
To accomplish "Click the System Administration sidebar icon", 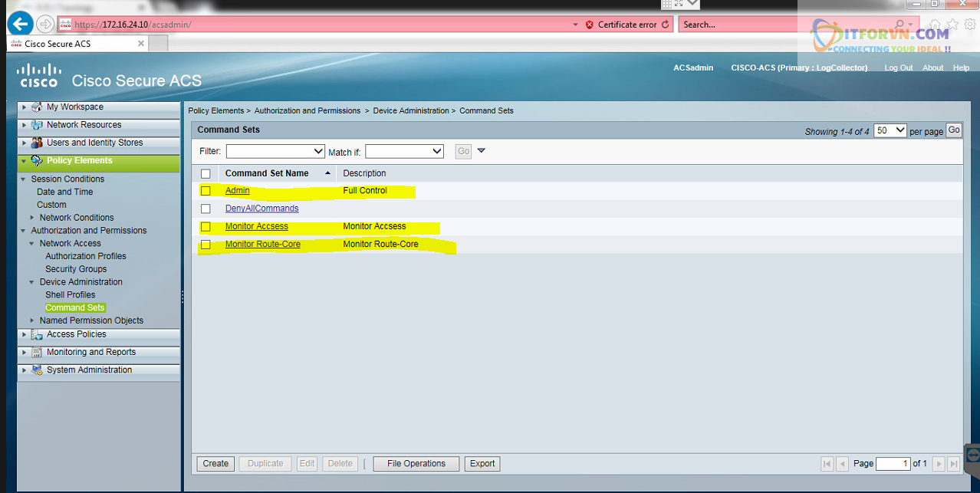I will pyautogui.click(x=37, y=370).
